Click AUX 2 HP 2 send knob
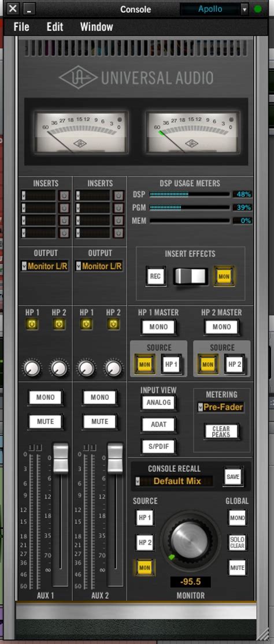This screenshot has width=274, height=644. click(113, 368)
